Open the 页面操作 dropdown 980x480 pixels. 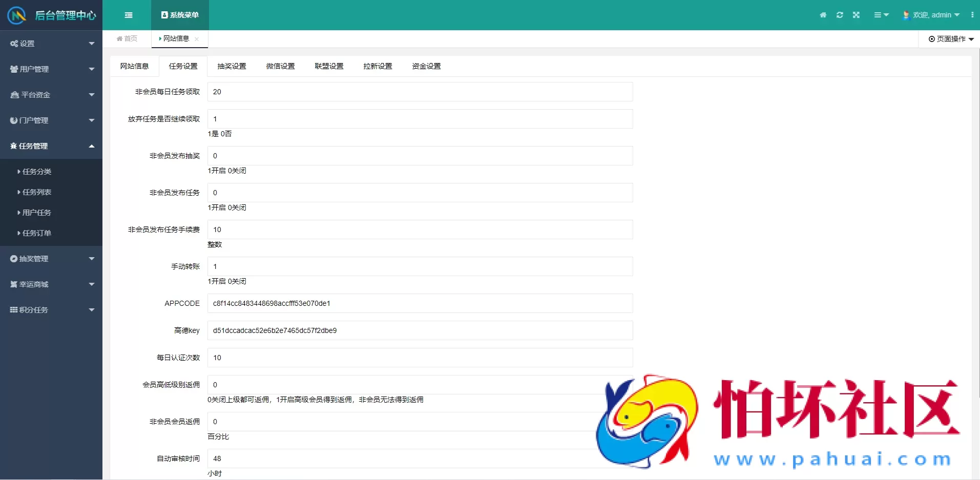tap(950, 38)
